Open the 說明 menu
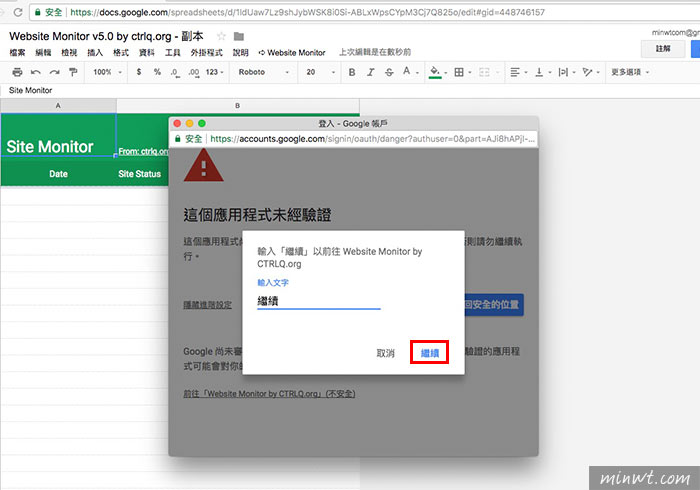Viewport: 700px width, 490px height. [x=241, y=53]
